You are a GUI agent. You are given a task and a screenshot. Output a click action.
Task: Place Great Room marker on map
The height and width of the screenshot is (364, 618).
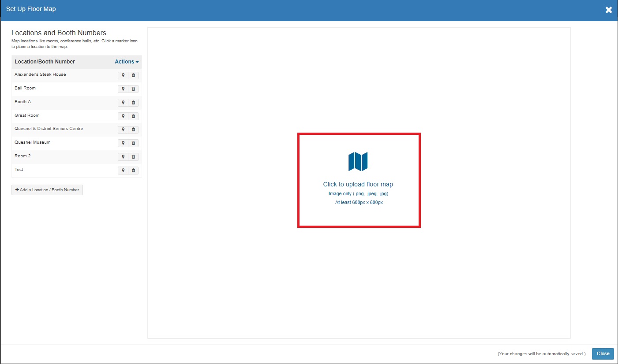[x=123, y=116]
